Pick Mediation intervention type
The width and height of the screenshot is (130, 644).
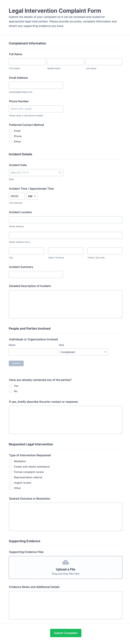(x=10, y=461)
